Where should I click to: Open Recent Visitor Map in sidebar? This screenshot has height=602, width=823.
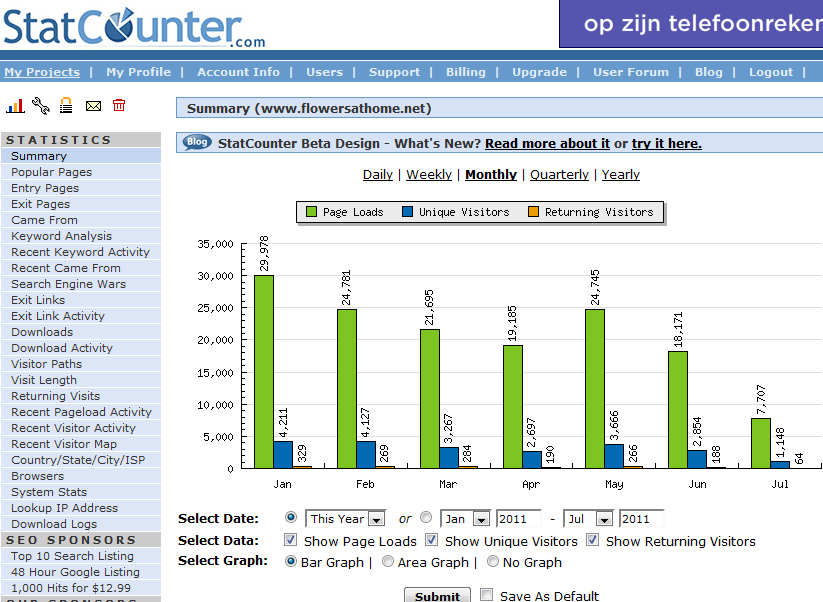pos(81,444)
